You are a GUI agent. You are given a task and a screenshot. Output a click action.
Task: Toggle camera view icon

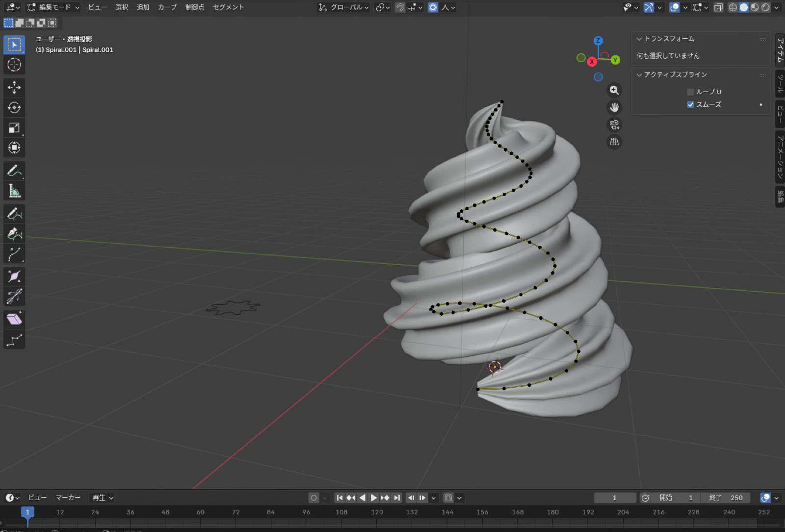tap(614, 125)
